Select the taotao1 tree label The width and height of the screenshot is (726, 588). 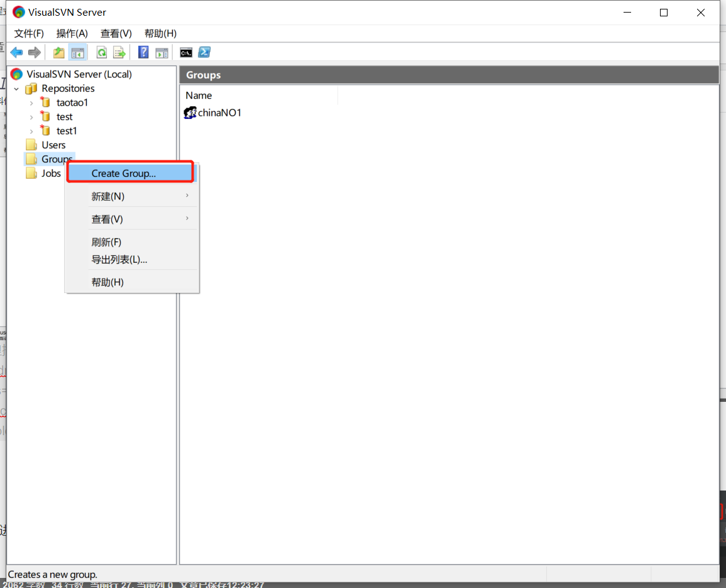[72, 103]
